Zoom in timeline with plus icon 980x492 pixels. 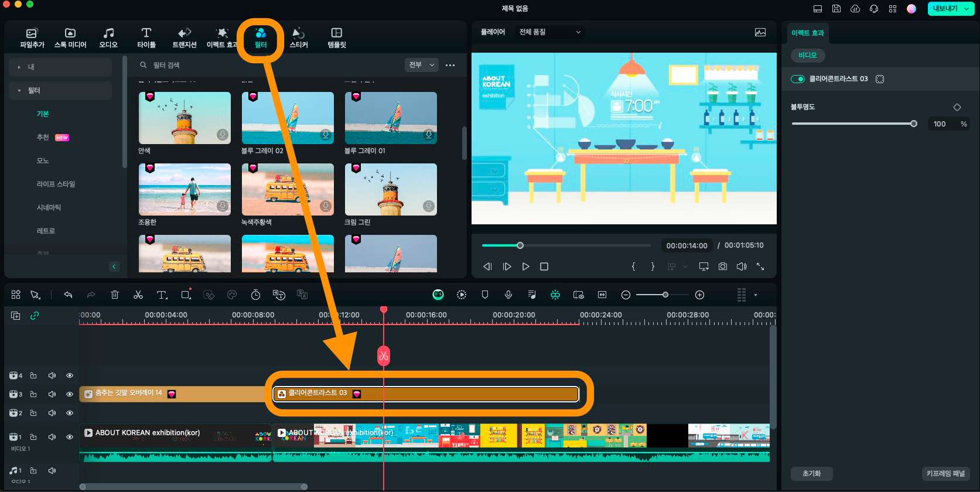pyautogui.click(x=699, y=295)
